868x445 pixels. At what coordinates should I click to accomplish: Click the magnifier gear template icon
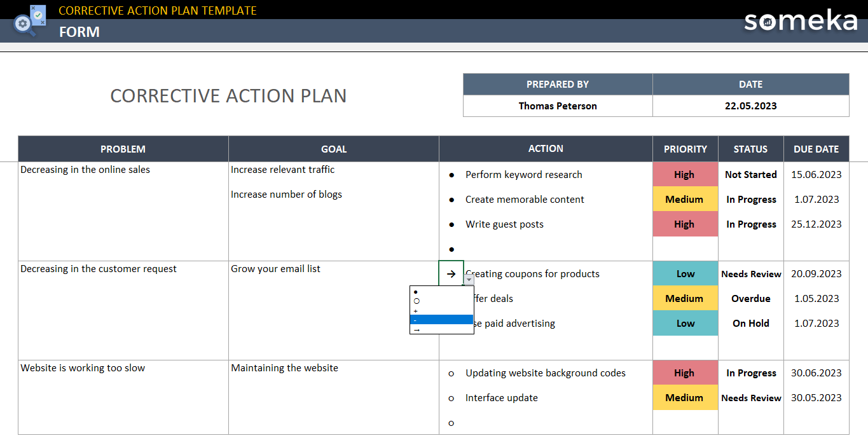(29, 21)
